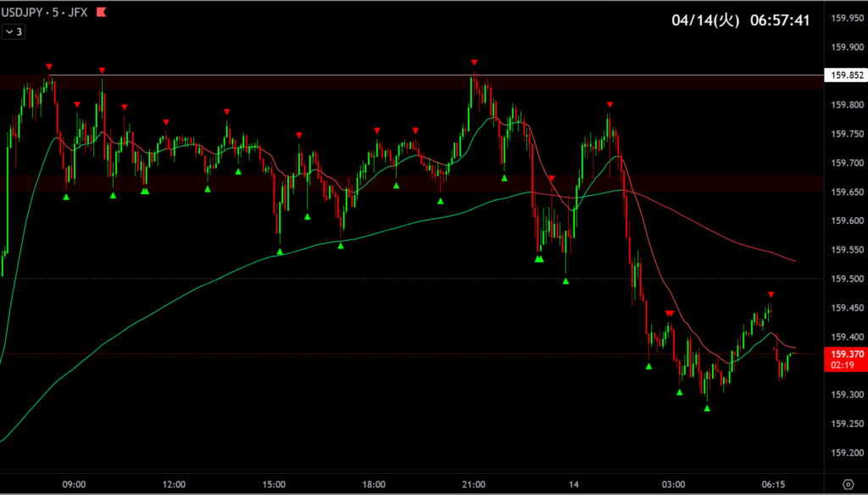Image resolution: width=868 pixels, height=495 pixels.
Task: Click the leftmost red down-arrow marker at the top
Action: [49, 66]
